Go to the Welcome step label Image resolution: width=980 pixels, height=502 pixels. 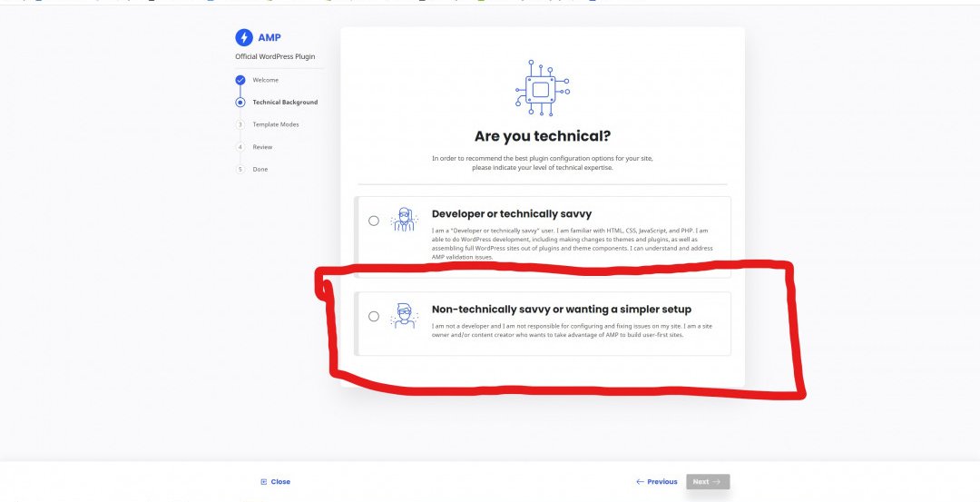pos(265,80)
